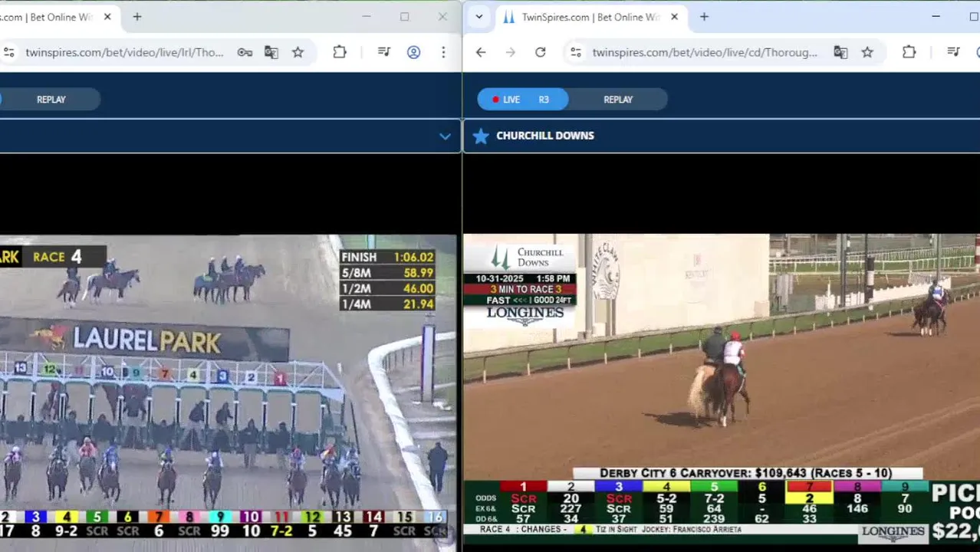Image resolution: width=980 pixels, height=552 pixels.
Task: Click site info icon in left address bar
Action: click(9, 52)
